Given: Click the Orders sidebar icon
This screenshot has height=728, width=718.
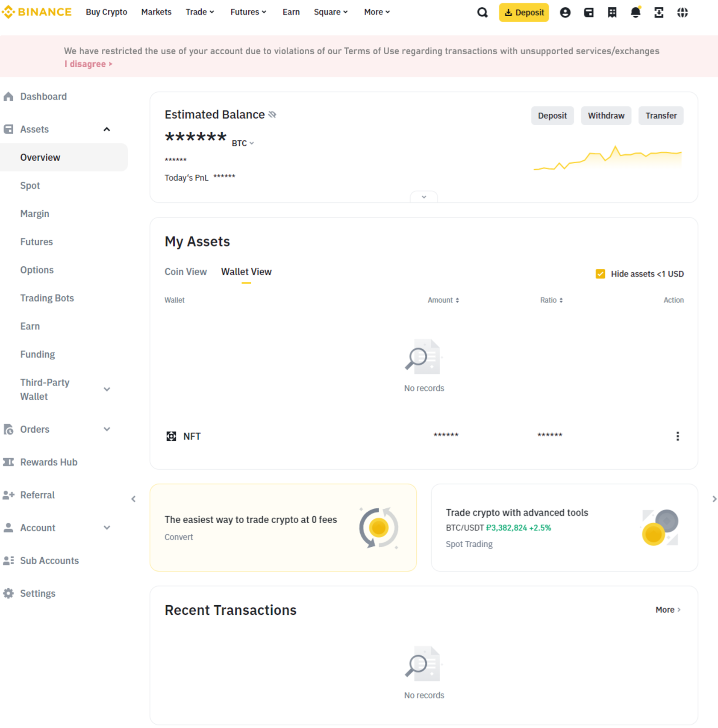Looking at the screenshot, I should click(9, 429).
